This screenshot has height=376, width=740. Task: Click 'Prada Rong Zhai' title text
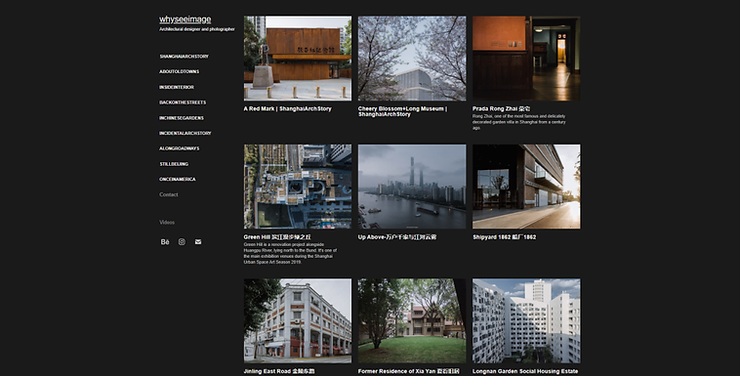pos(501,109)
